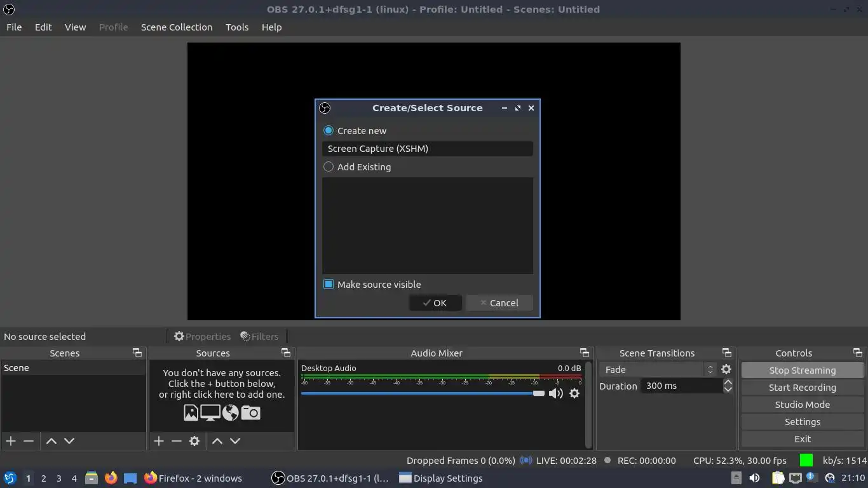Add a new scene with the plus icon
868x488 pixels.
click(x=11, y=441)
